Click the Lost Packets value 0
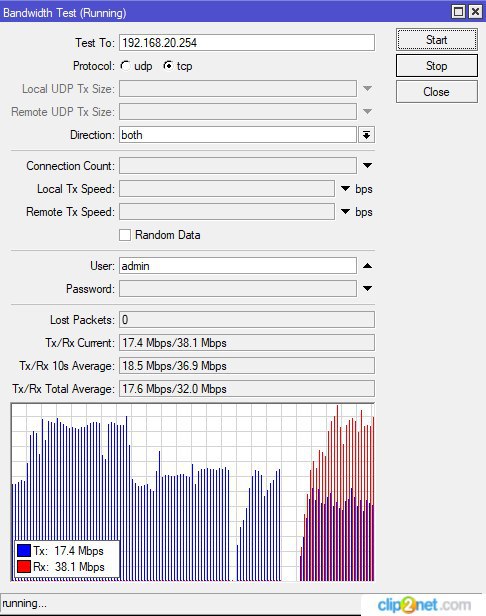Image resolution: width=486 pixels, height=616 pixels. pos(125,320)
